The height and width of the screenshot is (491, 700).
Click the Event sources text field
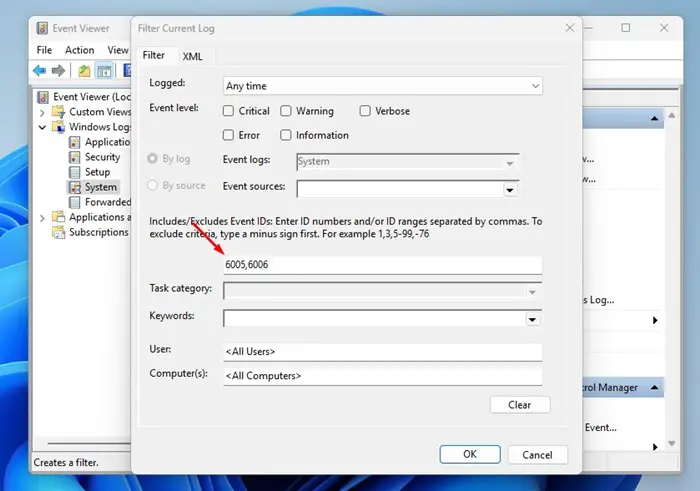point(400,189)
